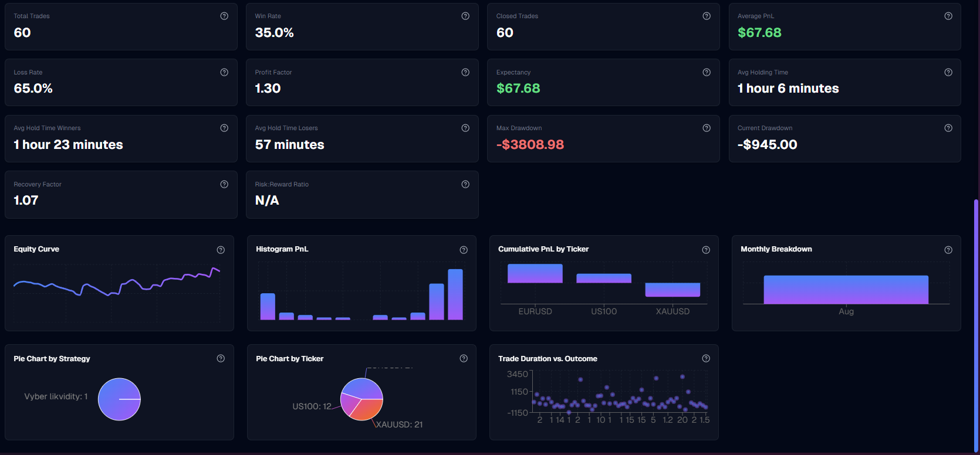The width and height of the screenshot is (980, 455).
Task: Click the Vyber likvidity pie chart circle
Action: pyautogui.click(x=119, y=399)
